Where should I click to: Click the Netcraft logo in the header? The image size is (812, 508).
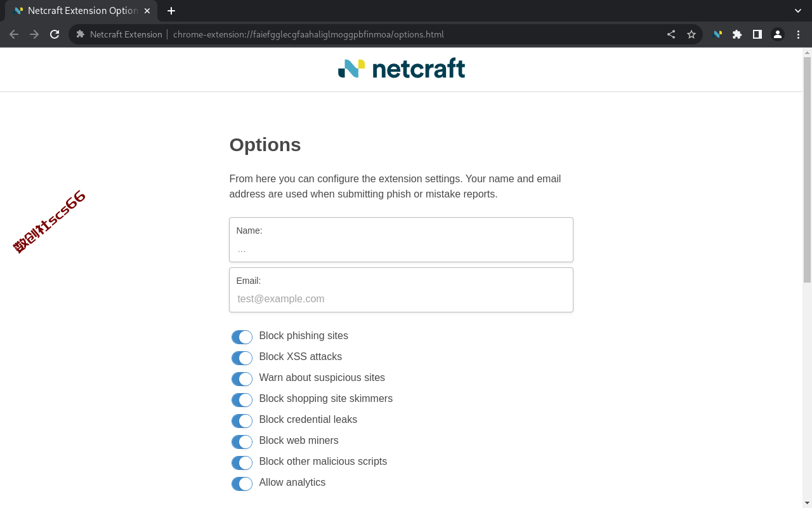click(402, 69)
